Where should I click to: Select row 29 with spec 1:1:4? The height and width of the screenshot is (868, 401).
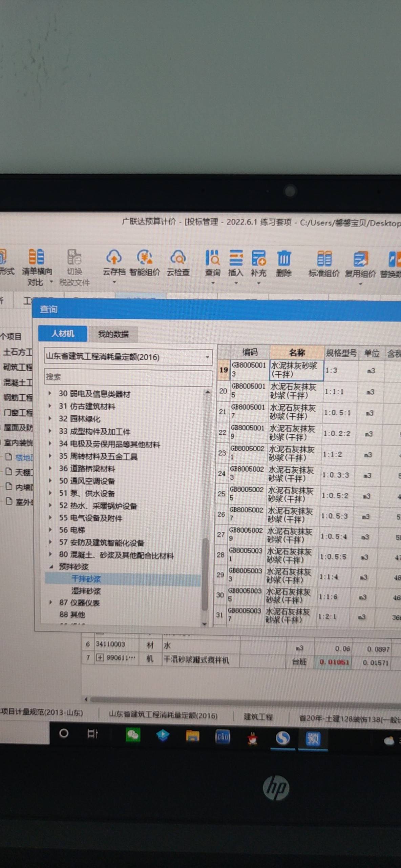click(x=307, y=576)
